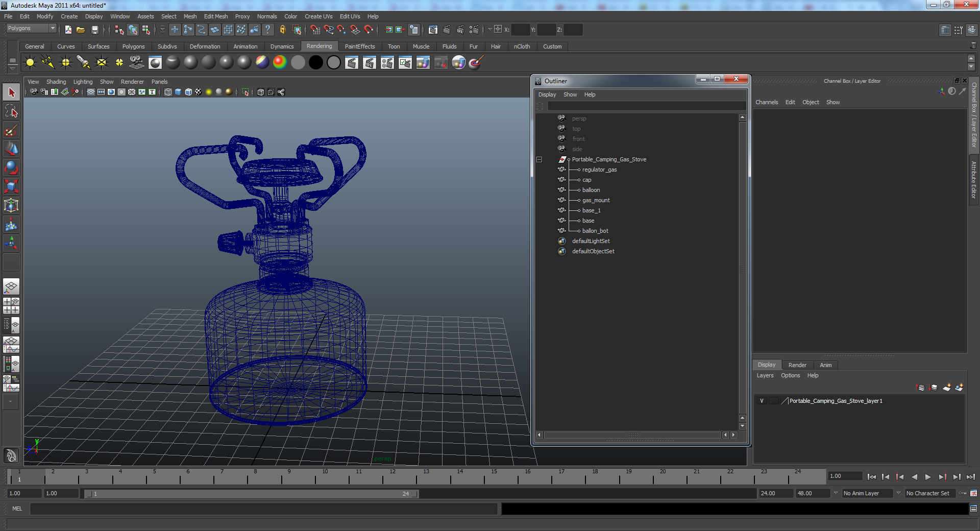This screenshot has height=531, width=980.
Task: Click the Outliner horizontal scrollbar
Action: tap(632, 435)
